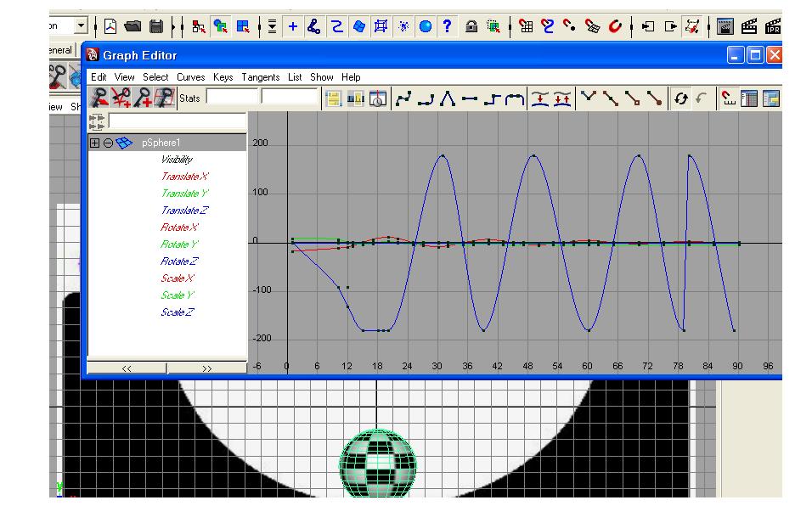Toggle Snap to Grids
This screenshot has width=812, height=517.
click(526, 26)
